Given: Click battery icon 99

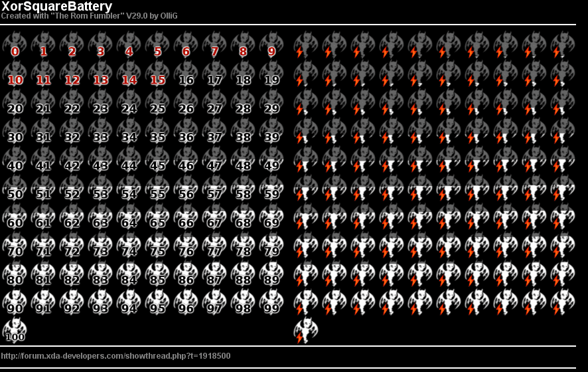Looking at the screenshot, I should tap(271, 302).
